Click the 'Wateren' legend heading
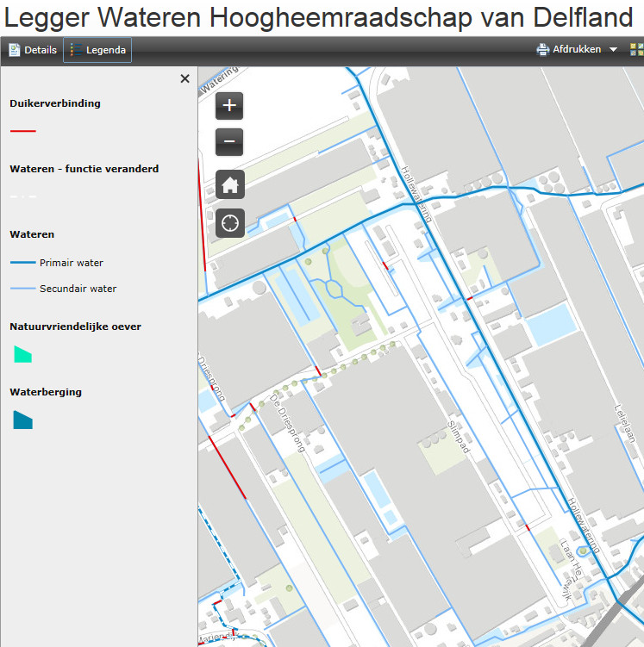 click(32, 234)
